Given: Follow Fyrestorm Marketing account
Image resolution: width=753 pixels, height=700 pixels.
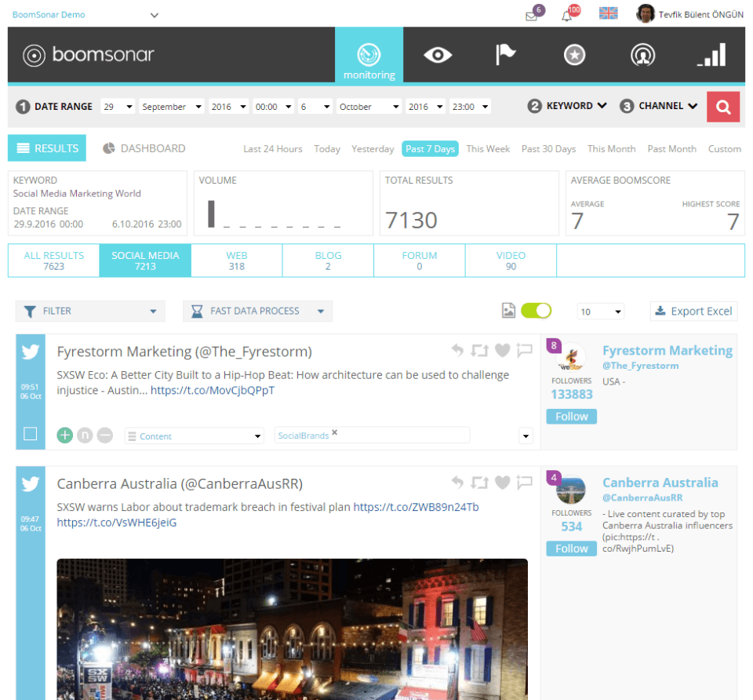Looking at the screenshot, I should pos(572,417).
